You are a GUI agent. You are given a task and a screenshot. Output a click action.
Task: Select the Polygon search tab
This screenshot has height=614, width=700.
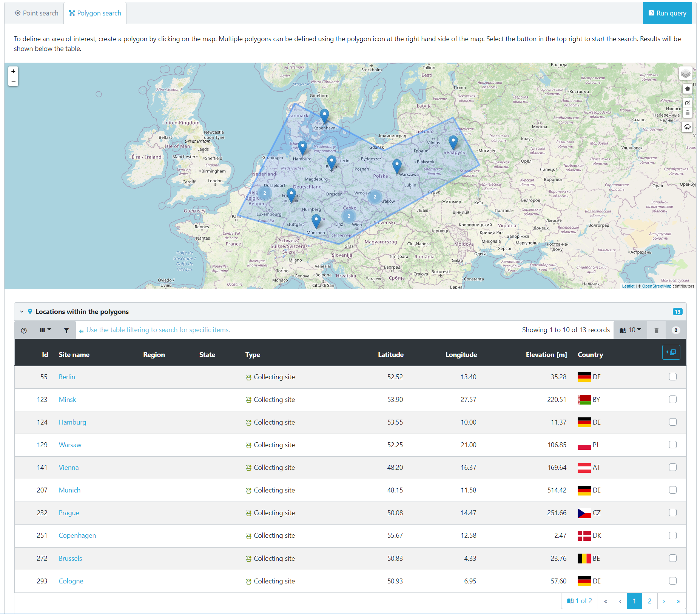[x=95, y=13]
